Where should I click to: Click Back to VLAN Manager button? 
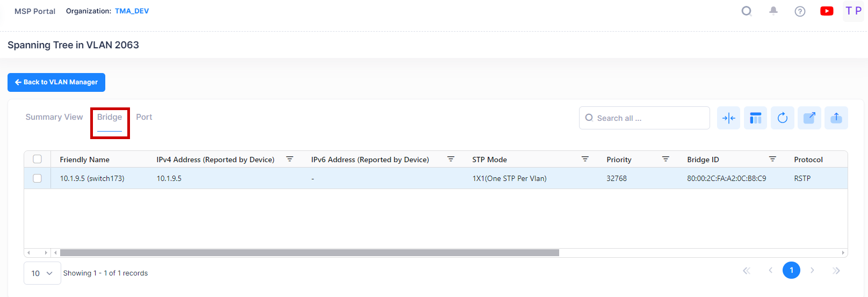[56, 82]
